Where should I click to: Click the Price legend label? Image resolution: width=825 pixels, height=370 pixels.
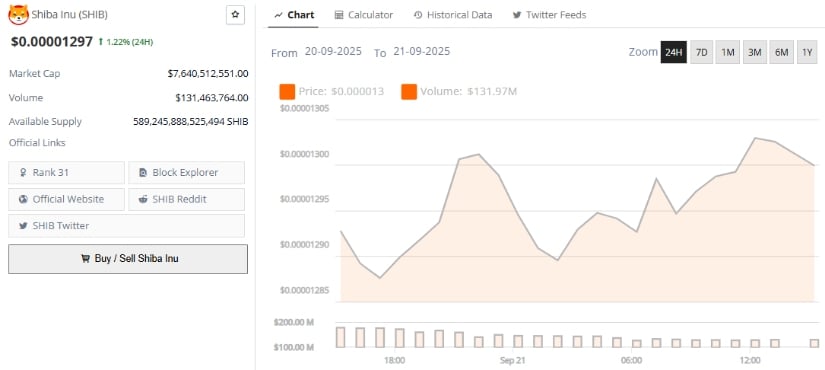[x=341, y=92]
